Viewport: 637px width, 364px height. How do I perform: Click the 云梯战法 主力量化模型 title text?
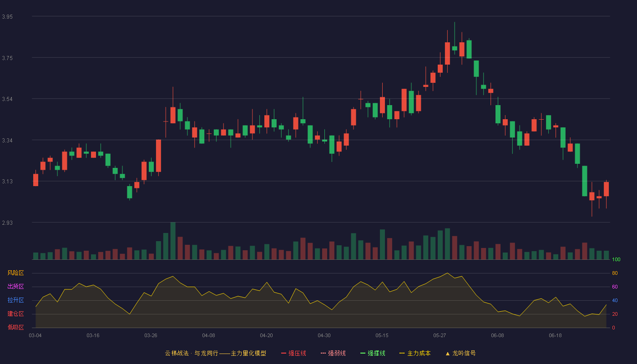[x=215, y=353]
